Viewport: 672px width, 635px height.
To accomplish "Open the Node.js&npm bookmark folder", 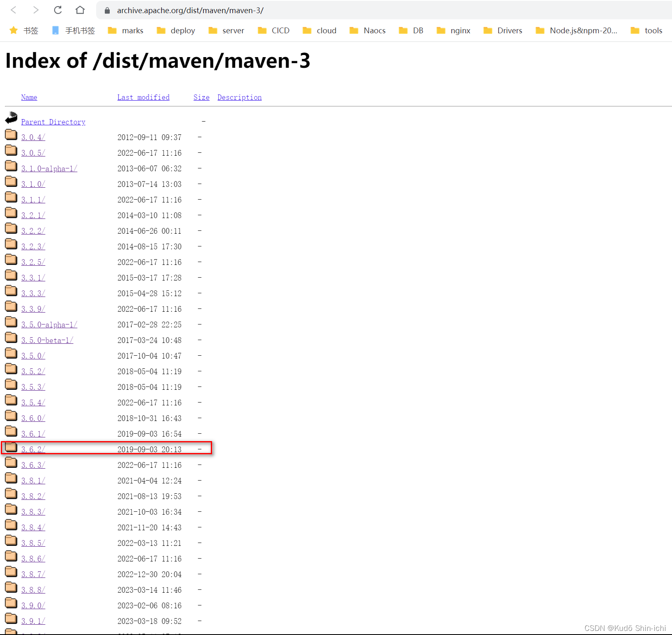I will point(576,30).
